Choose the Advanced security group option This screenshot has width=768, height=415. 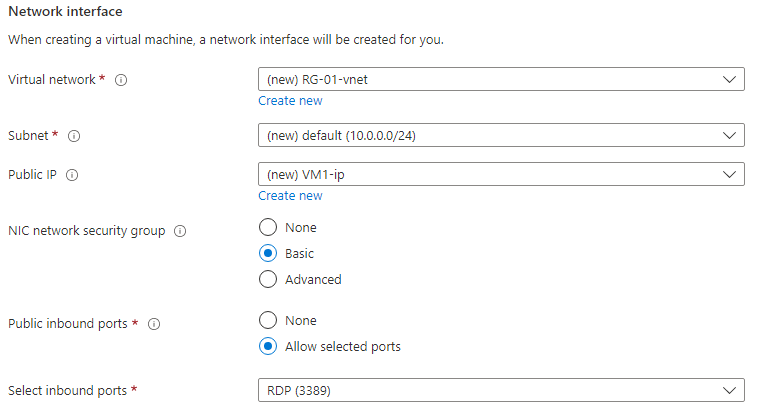coord(267,280)
